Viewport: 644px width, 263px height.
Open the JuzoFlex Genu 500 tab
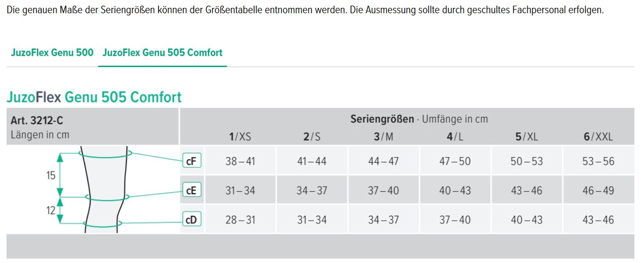[52, 53]
